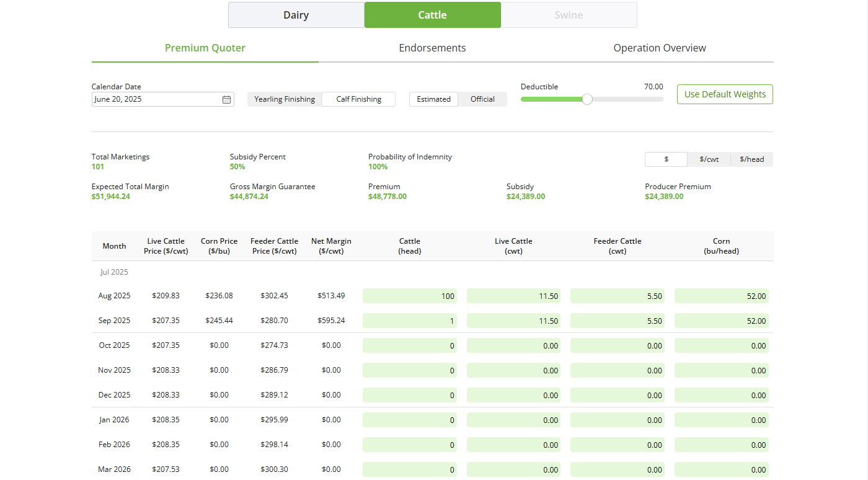Click Gross Margin Guarantee $44,874.24

(x=249, y=197)
